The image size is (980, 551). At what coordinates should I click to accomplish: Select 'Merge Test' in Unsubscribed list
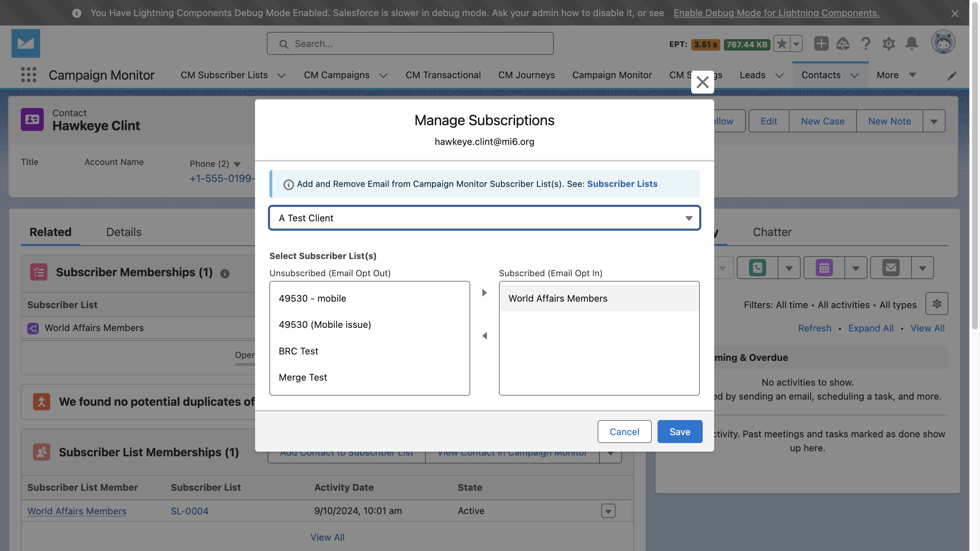coord(369,377)
